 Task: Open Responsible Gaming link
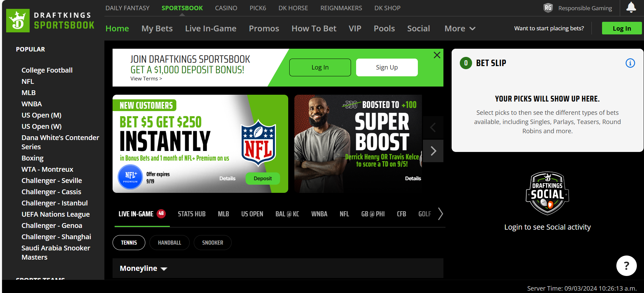[585, 8]
